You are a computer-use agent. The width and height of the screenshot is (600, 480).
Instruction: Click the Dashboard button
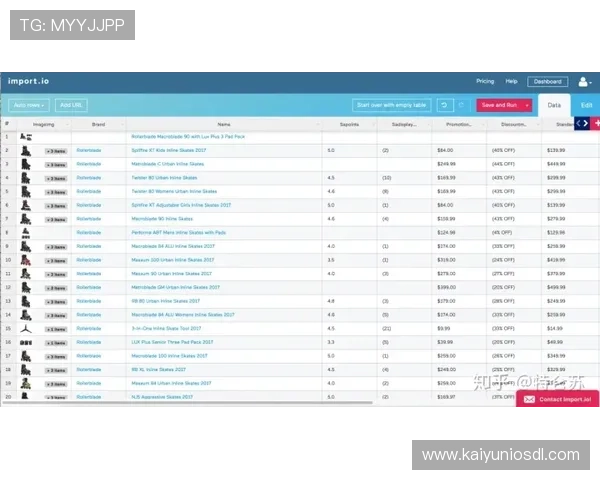click(x=548, y=82)
